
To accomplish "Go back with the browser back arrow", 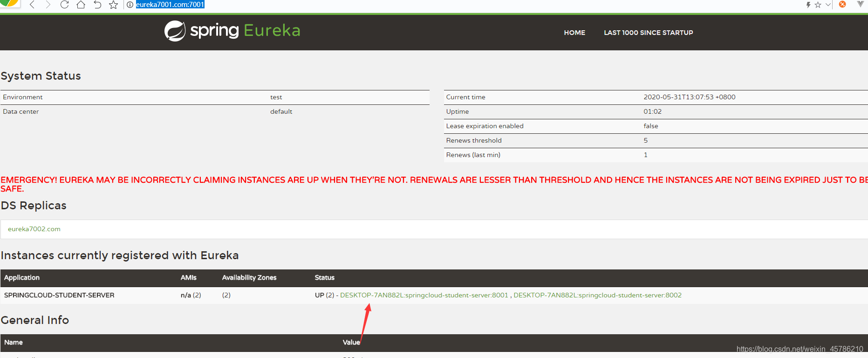I will (32, 5).
